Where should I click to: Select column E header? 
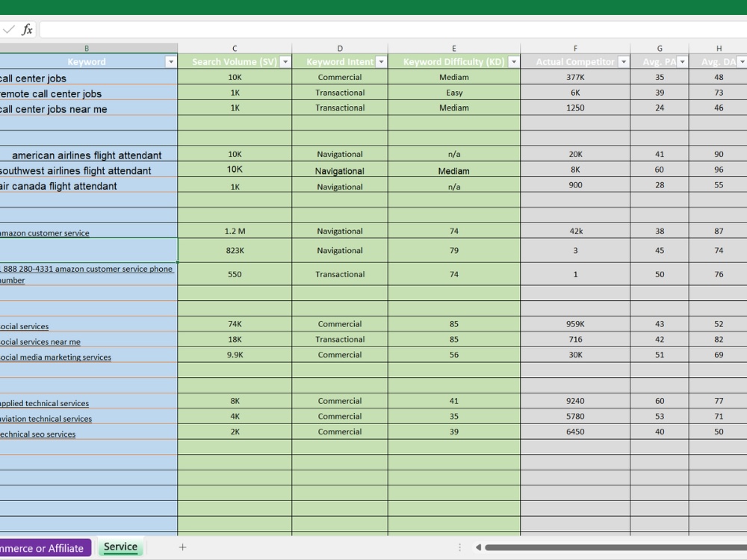pyautogui.click(x=454, y=48)
